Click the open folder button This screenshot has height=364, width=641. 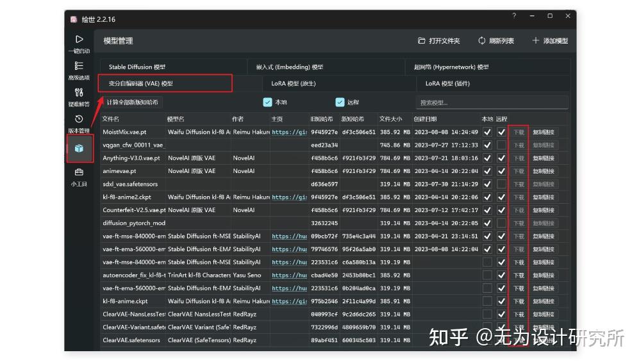(438, 41)
